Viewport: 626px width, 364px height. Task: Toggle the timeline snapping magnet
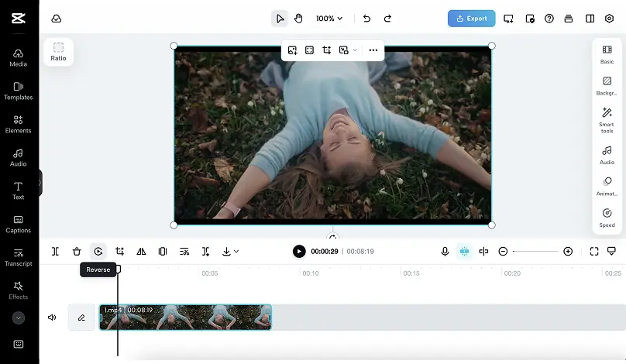[x=464, y=251]
